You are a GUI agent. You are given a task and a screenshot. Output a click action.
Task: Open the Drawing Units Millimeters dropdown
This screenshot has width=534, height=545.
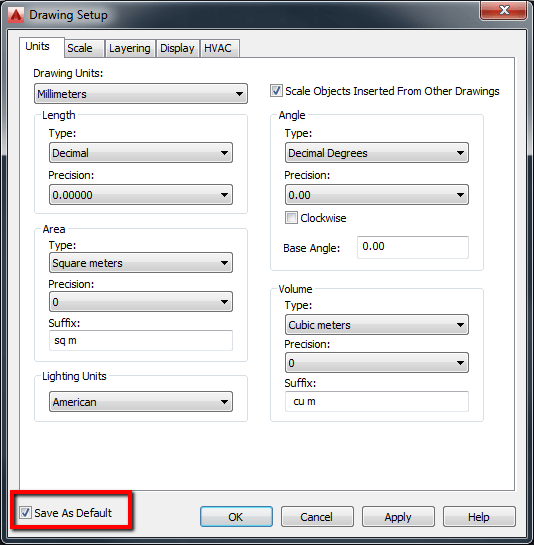click(141, 93)
